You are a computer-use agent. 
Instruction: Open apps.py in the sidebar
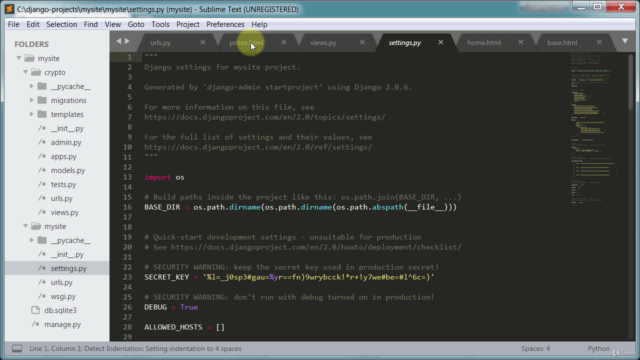[63, 156]
